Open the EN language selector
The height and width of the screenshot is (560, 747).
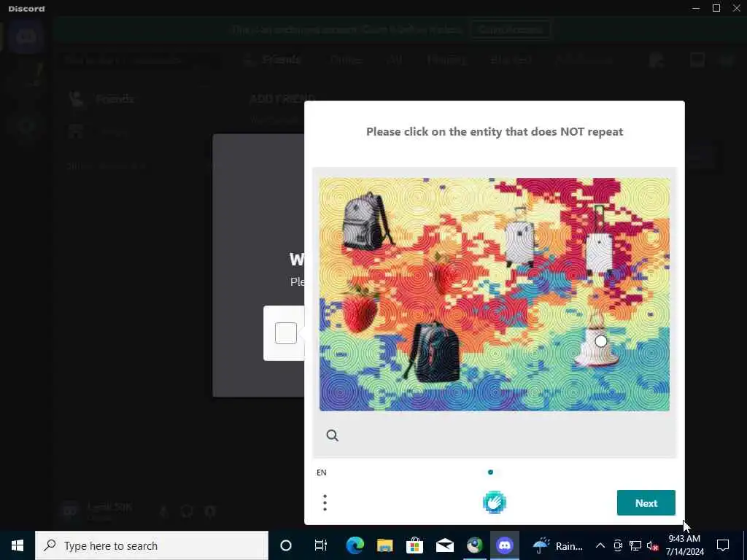(322, 472)
